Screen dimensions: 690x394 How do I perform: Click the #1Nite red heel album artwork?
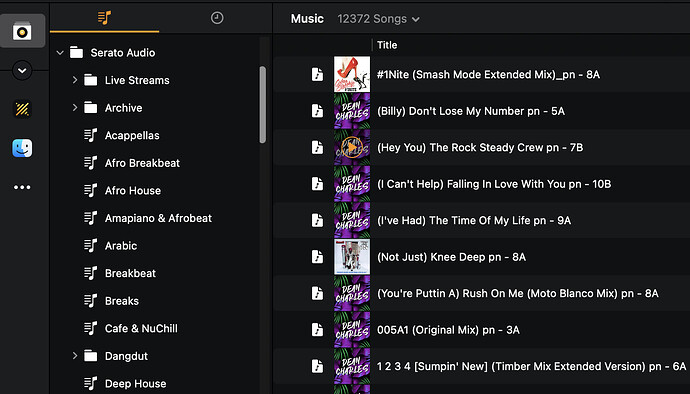click(352, 74)
